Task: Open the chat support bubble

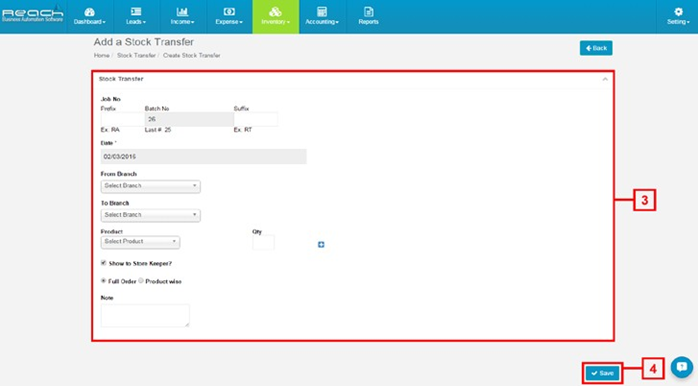Action: [682, 367]
